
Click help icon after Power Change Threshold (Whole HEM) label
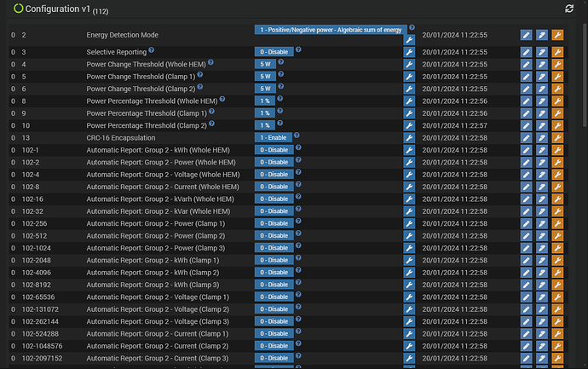pos(210,63)
